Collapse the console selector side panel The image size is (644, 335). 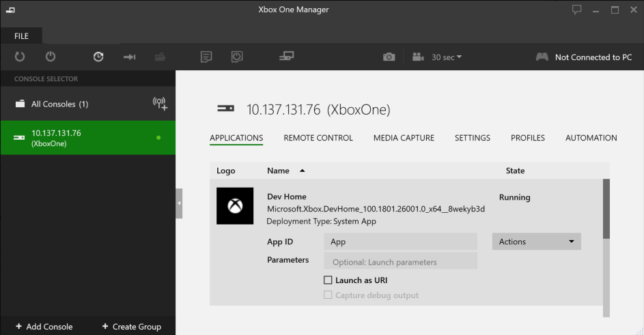pos(179,203)
